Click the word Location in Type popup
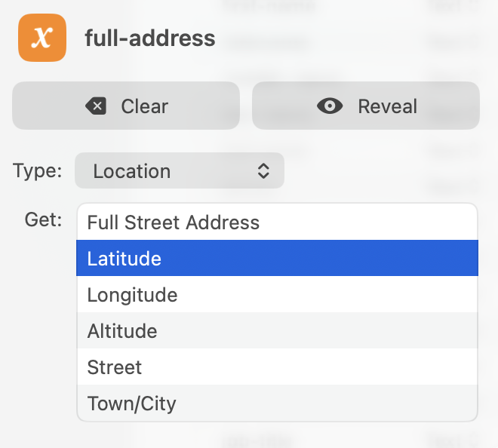The width and height of the screenshot is (498, 448). point(132,171)
